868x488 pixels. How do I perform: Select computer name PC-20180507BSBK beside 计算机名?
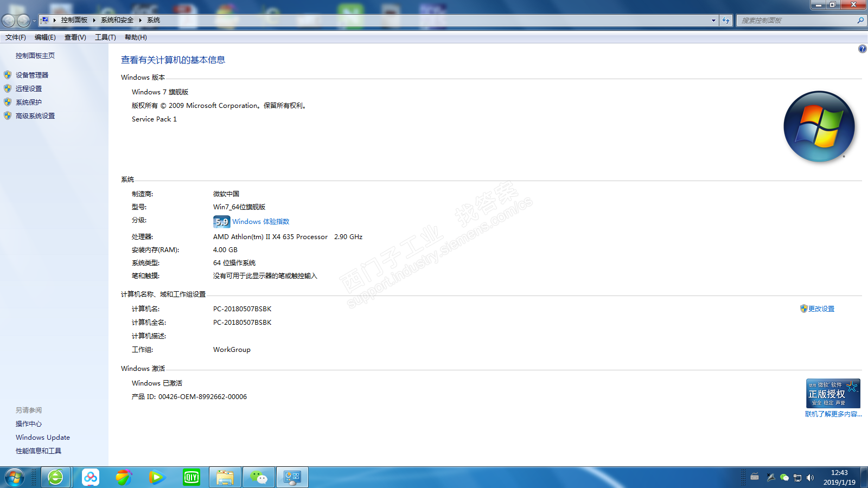pos(242,309)
